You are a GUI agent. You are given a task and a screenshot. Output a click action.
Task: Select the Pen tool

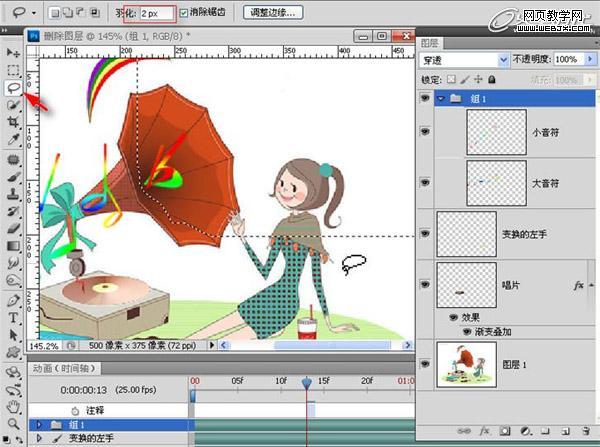pyautogui.click(x=13, y=300)
